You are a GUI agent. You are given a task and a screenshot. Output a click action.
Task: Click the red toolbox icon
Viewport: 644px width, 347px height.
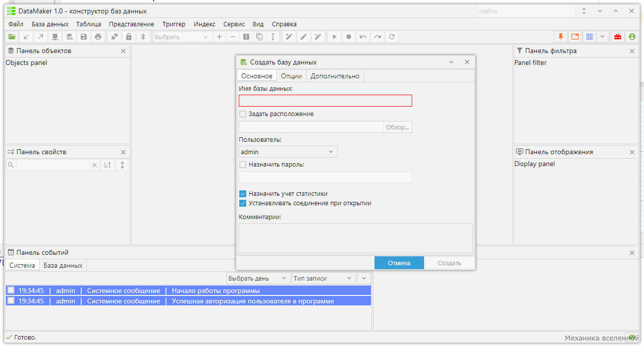(x=617, y=37)
